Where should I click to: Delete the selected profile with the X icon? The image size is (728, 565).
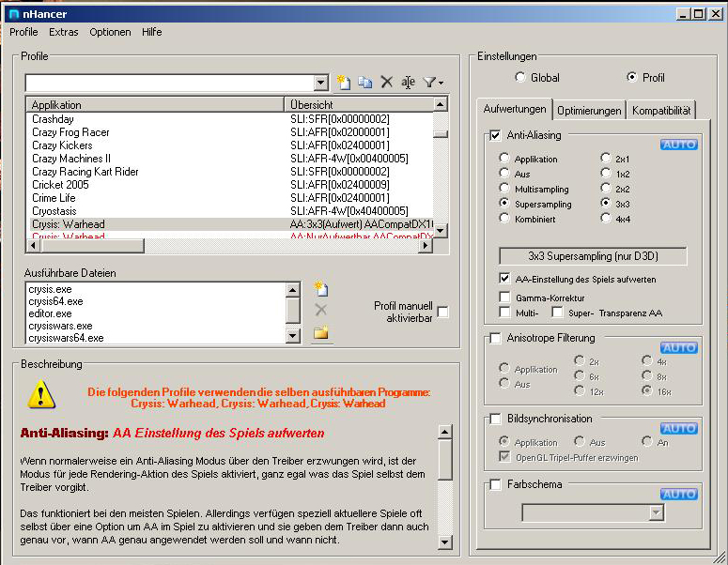[x=387, y=82]
